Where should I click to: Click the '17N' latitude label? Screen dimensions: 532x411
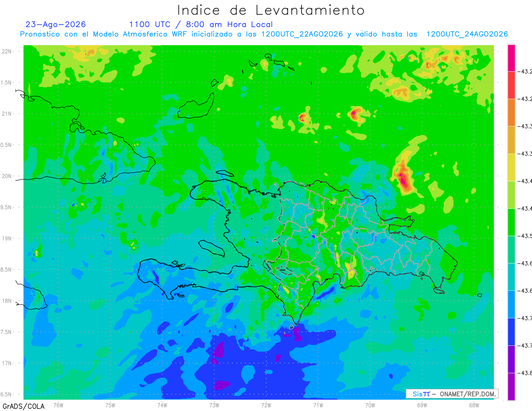click(x=8, y=363)
